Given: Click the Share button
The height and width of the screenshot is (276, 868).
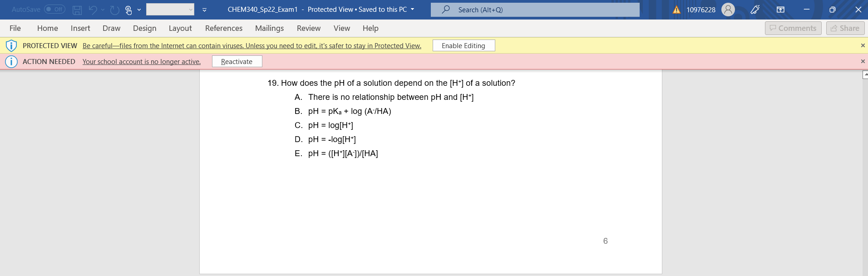Looking at the screenshot, I should point(845,28).
